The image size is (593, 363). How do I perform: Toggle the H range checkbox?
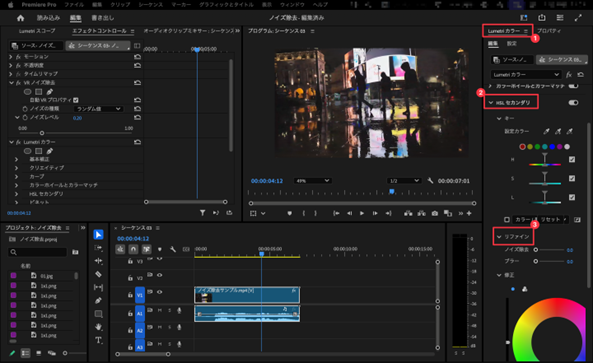click(572, 159)
